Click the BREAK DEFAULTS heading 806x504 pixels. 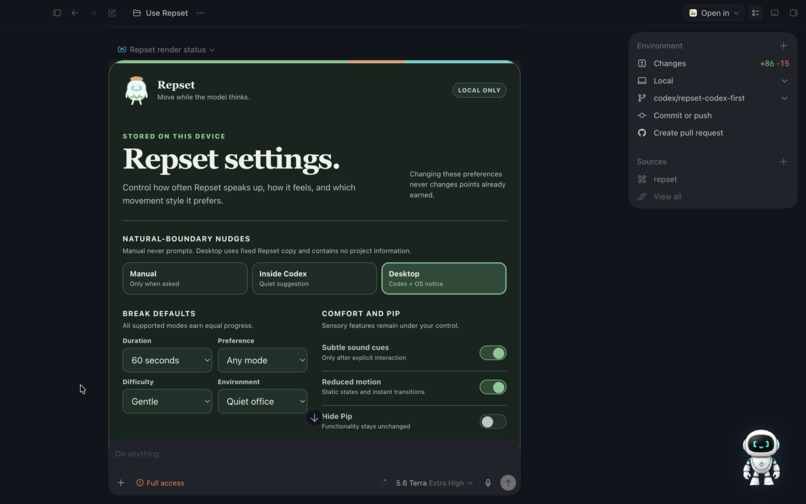[159, 313]
